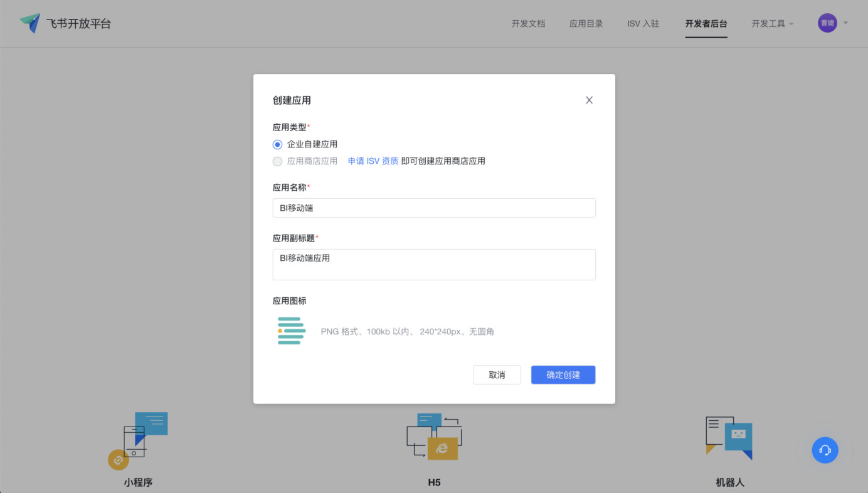The height and width of the screenshot is (493, 868).
Task: Follow the 申请 ISV 资质 link
Action: click(373, 161)
